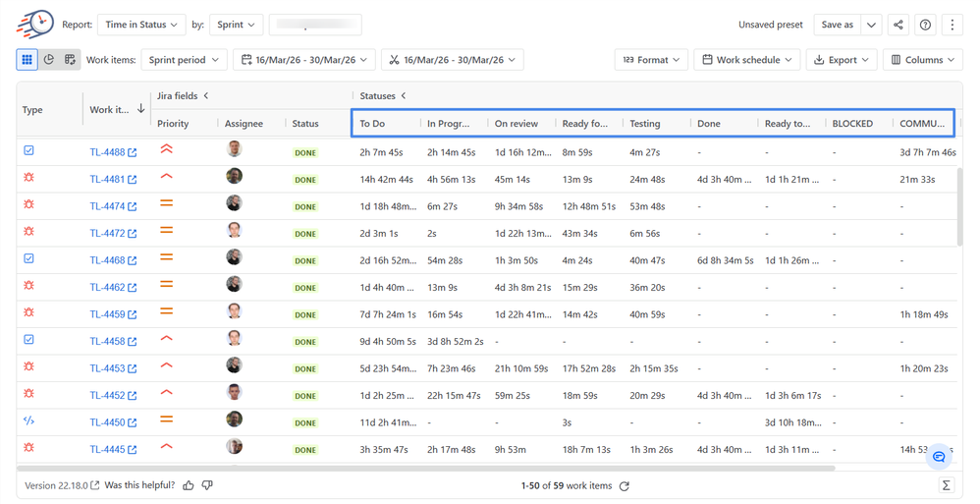Image resolution: width=980 pixels, height=504 pixels.
Task: Open work item TL-4462 link
Action: [x=107, y=288]
